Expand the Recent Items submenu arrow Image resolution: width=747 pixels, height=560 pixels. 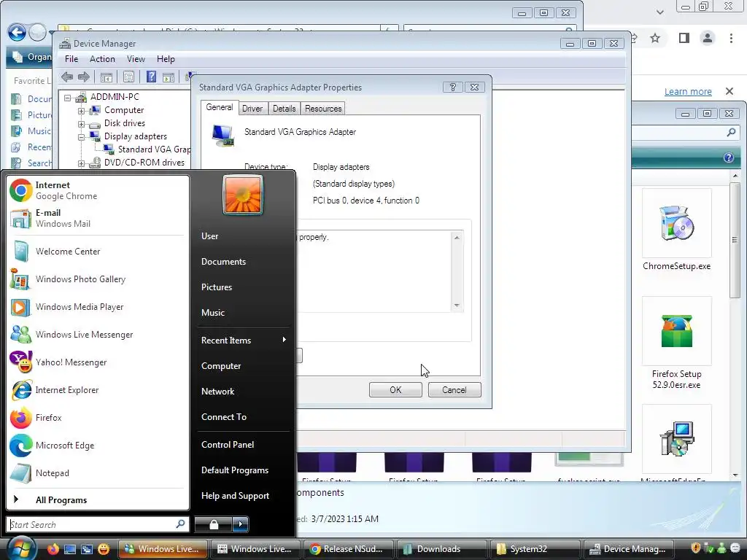(284, 340)
